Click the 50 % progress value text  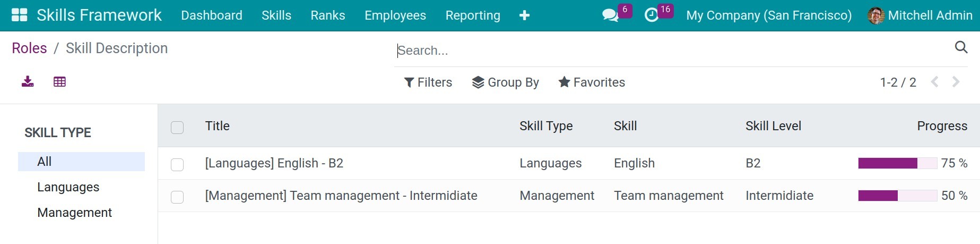coord(955,196)
